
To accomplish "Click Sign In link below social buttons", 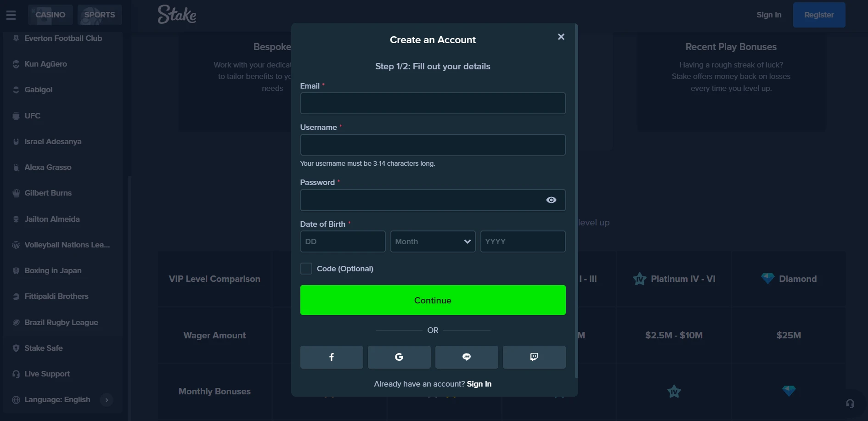I will [479, 384].
